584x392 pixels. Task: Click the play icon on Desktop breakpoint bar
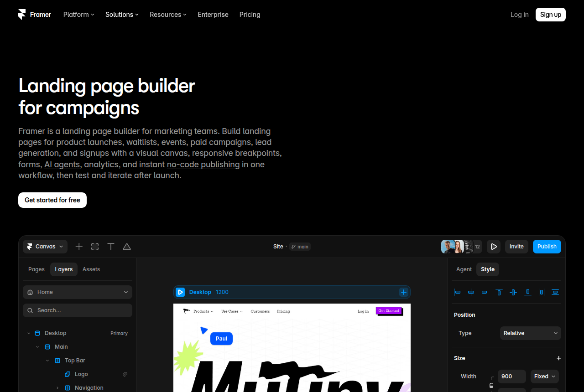[x=180, y=292]
